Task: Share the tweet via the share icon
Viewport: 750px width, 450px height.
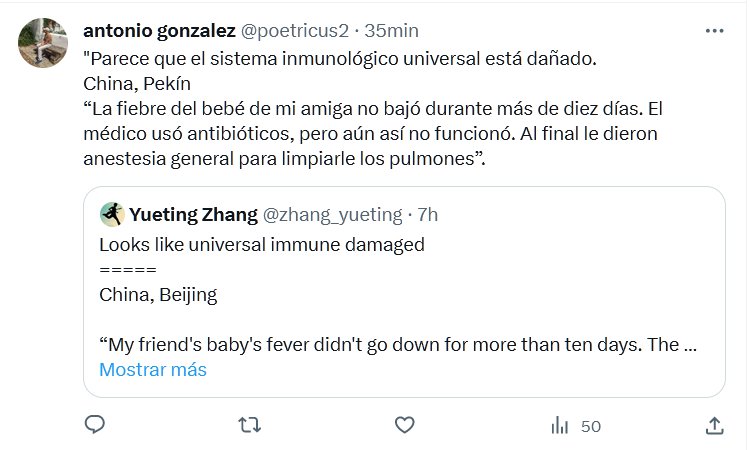Action: pyautogui.click(x=714, y=425)
